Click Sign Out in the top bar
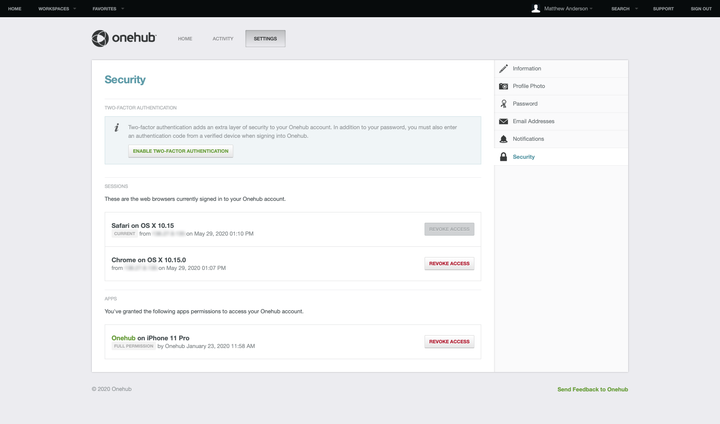Image resolution: width=720 pixels, height=424 pixels. point(701,9)
